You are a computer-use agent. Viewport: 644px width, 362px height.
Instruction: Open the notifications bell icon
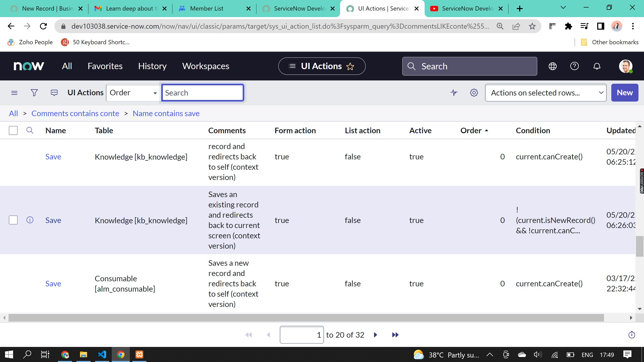[x=596, y=66]
